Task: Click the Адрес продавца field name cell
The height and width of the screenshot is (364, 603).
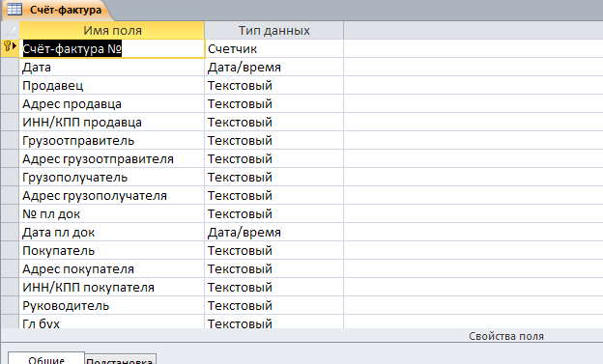Action: (112, 103)
